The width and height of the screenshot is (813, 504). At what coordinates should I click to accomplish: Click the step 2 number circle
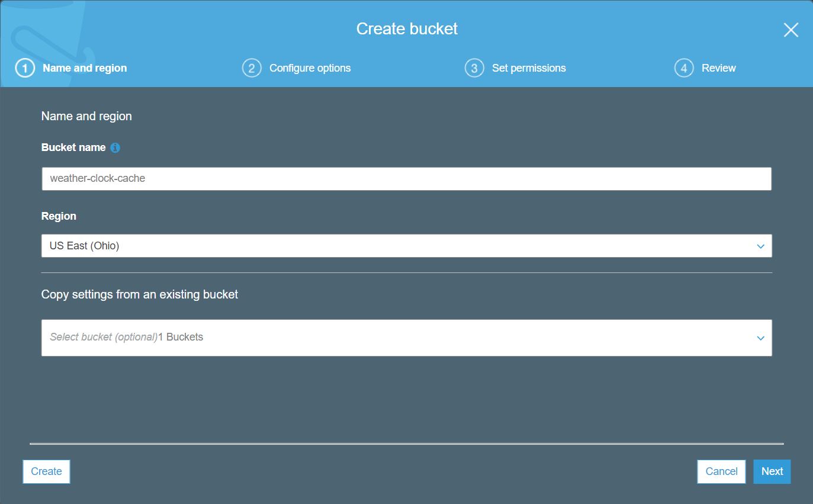252,69
